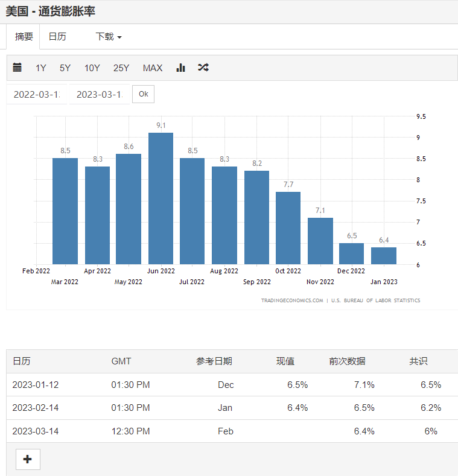The height and width of the screenshot is (476, 458).
Task: Select the 25Y time range
Action: [121, 68]
